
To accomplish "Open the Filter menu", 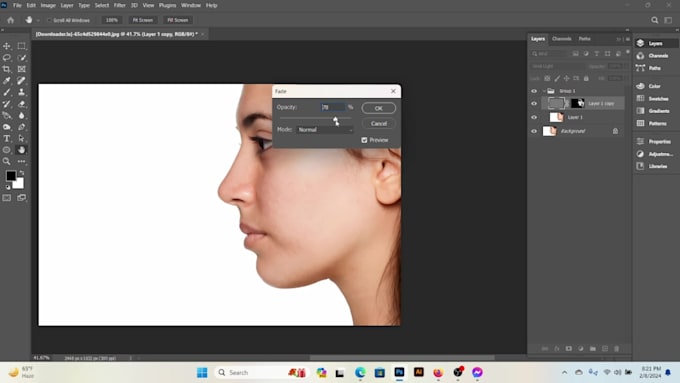I will pyautogui.click(x=119, y=5).
